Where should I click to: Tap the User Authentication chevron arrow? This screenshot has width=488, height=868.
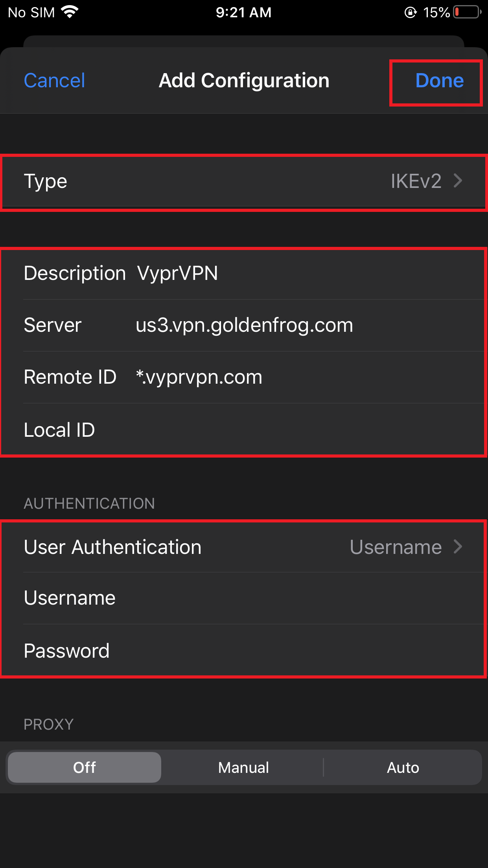(x=458, y=546)
